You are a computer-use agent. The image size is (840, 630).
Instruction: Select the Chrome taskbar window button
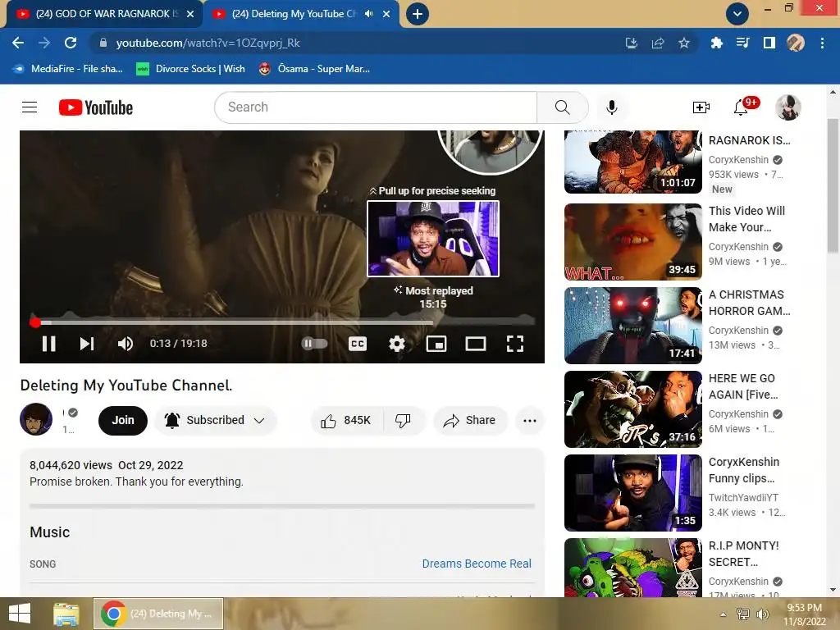click(158, 614)
